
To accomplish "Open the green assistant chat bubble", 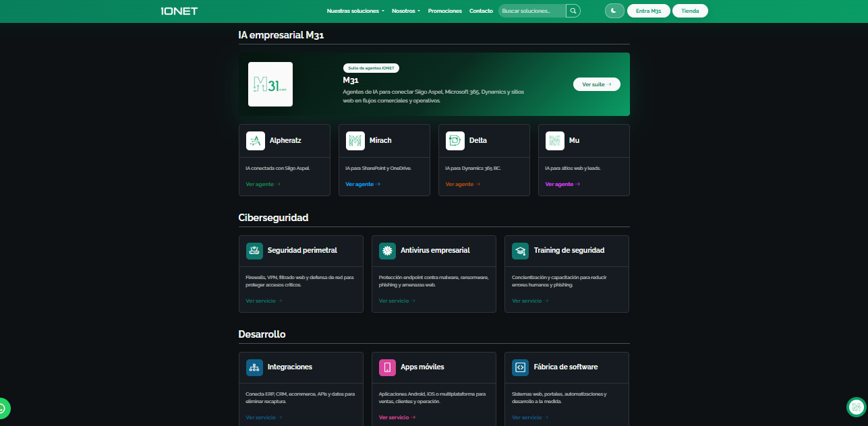I will coord(856,407).
